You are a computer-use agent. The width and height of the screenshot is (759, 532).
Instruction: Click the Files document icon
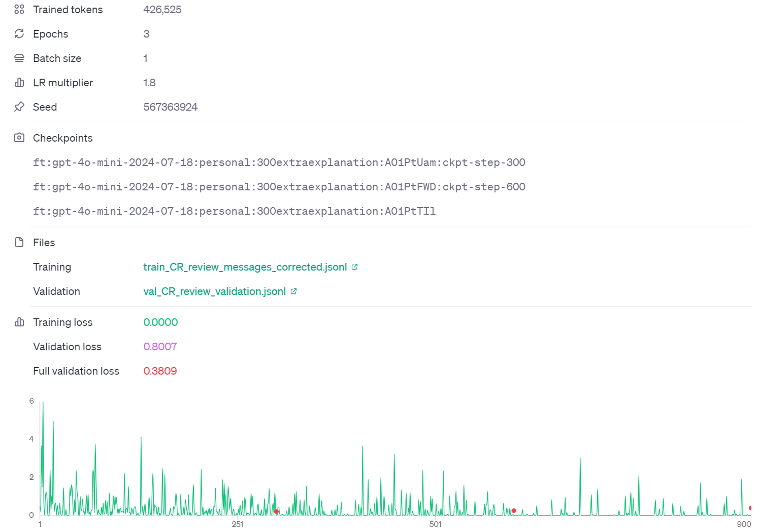pyautogui.click(x=19, y=242)
